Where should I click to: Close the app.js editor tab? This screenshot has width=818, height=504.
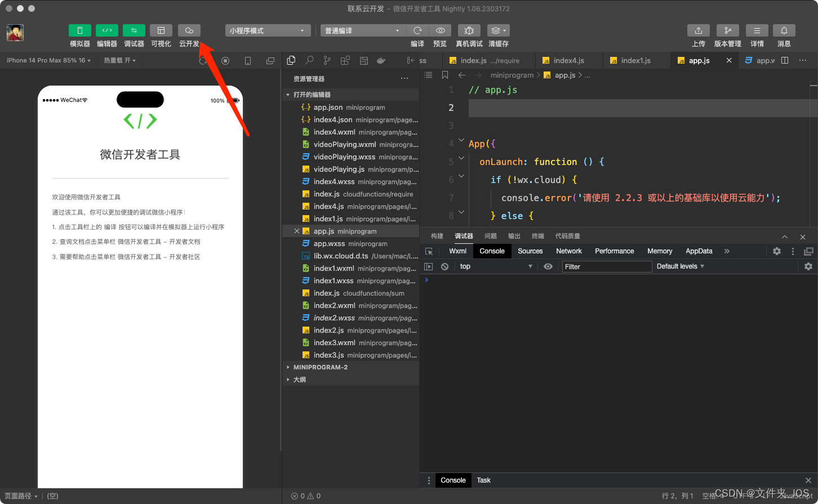[x=729, y=60]
